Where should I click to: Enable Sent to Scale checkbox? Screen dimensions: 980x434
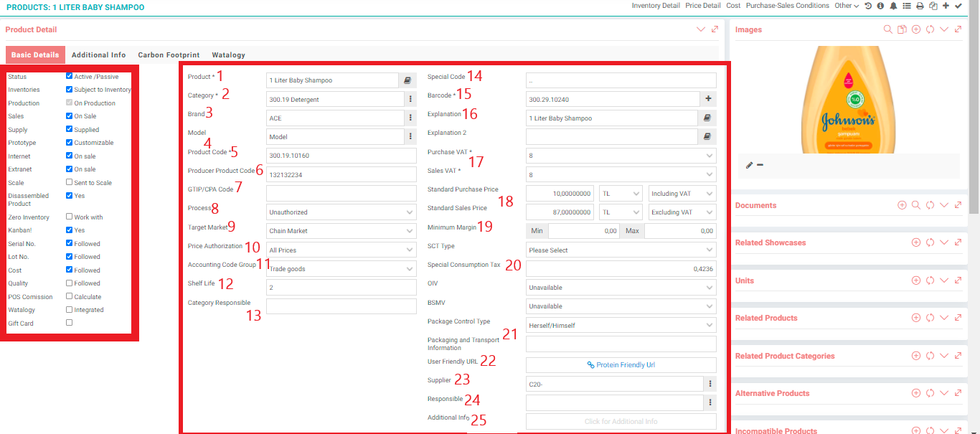click(x=69, y=182)
